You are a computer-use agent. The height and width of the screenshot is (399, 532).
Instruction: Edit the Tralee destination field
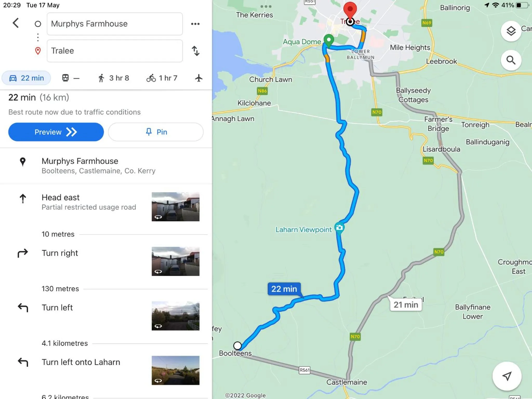coord(115,51)
